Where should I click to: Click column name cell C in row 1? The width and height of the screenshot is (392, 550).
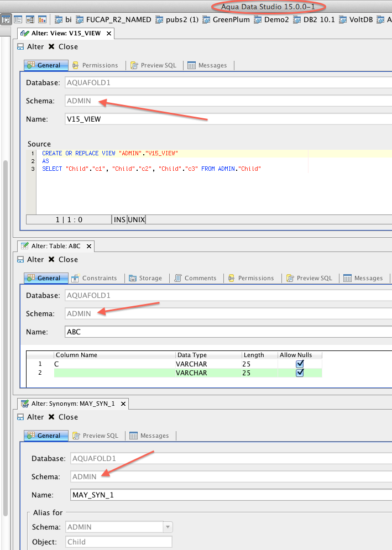tap(114, 364)
